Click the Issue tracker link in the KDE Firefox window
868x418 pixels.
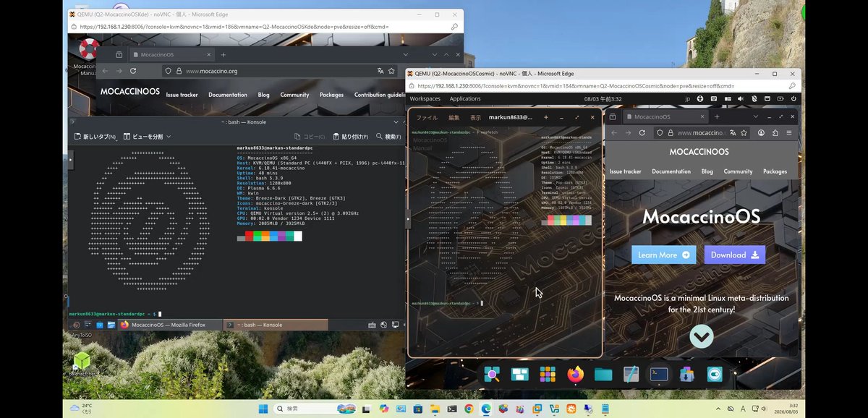182,95
